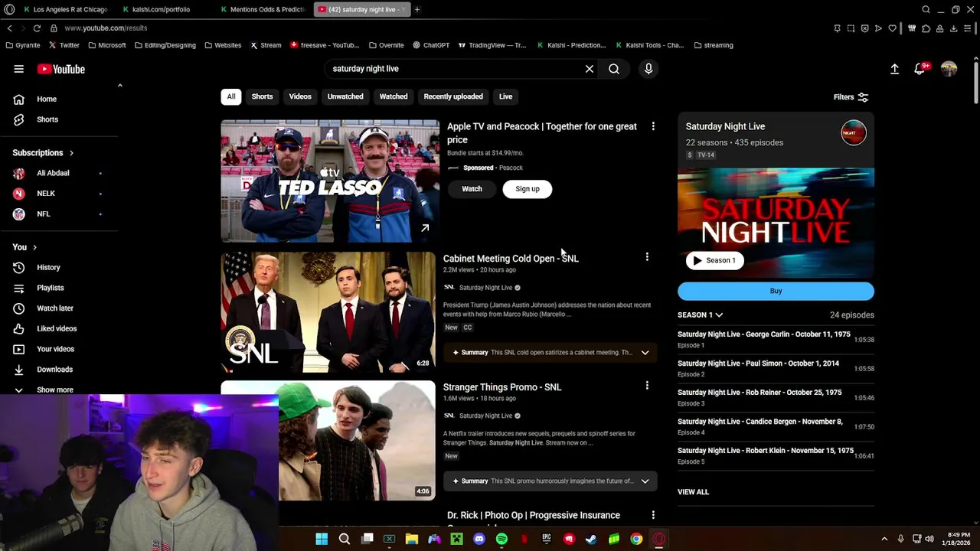Expand the Stranger Things Summary chevron
The height and width of the screenshot is (551, 980).
pos(645,481)
